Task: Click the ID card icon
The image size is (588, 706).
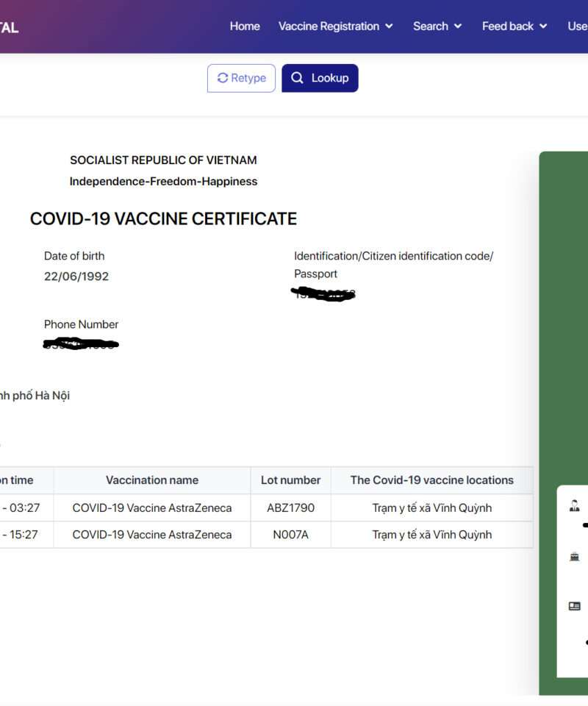Action: pos(575,606)
